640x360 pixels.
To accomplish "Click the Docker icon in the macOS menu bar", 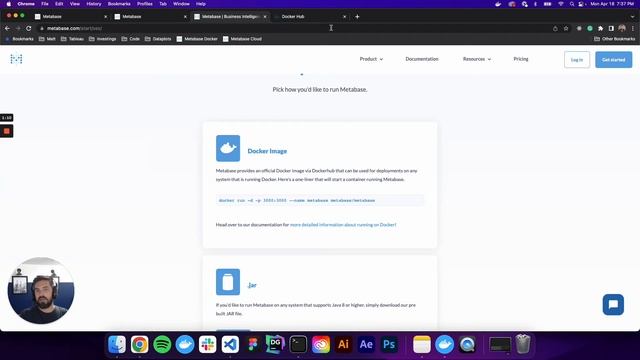I will click(x=498, y=4).
